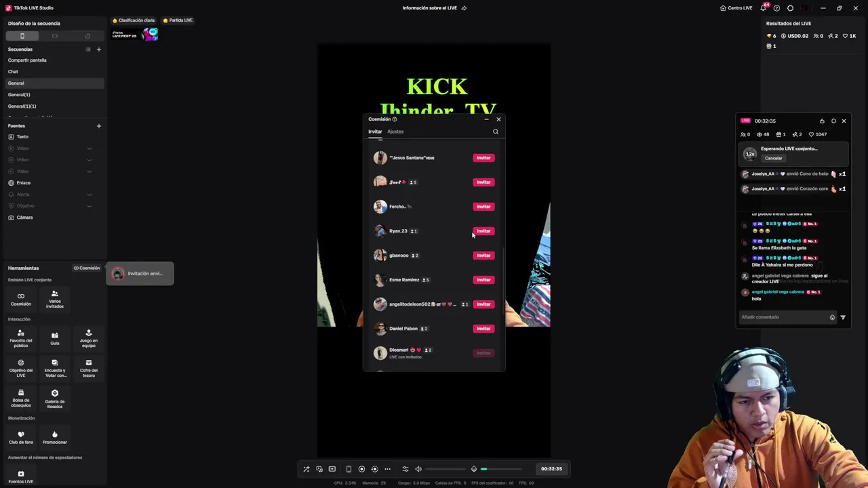The width and height of the screenshot is (868, 488).
Task: Open Cofre del tesoro tool
Action: (x=89, y=368)
